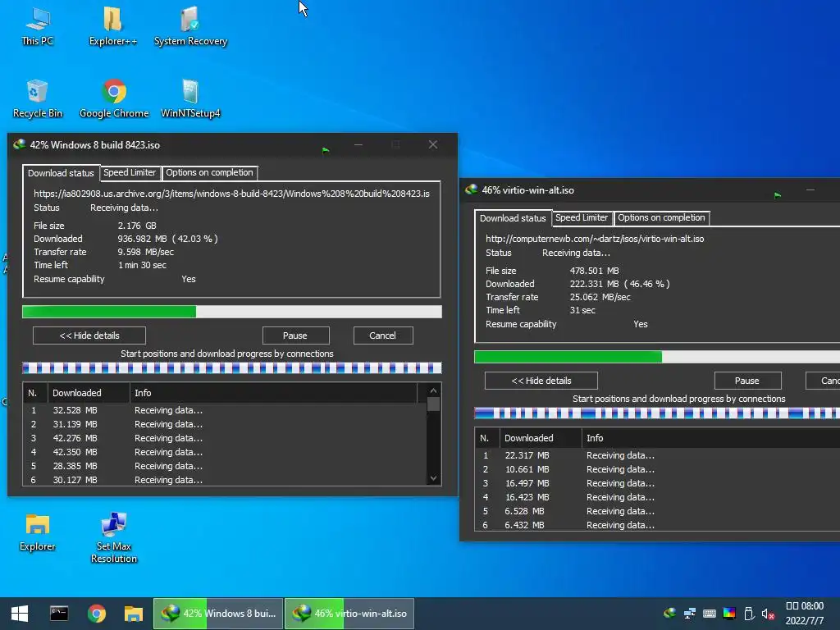Select connection row with 22.317 MB downloaded
This screenshot has width=840, height=630.
click(657, 454)
